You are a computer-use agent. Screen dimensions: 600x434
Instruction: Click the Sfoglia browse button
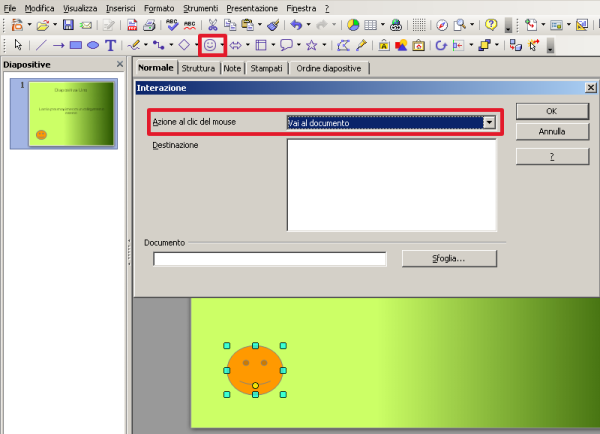point(448,258)
